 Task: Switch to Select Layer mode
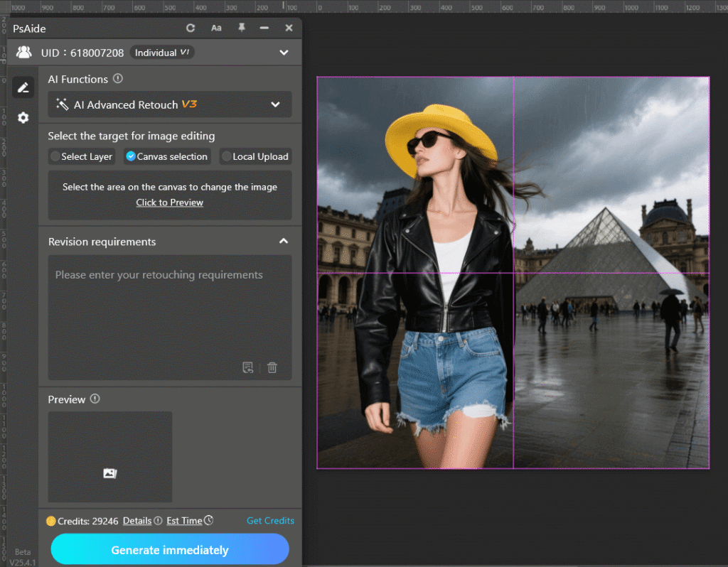(x=81, y=156)
